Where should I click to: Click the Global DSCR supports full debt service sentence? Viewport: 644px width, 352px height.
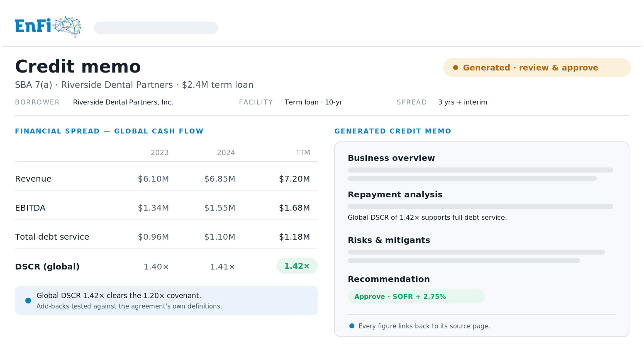[x=427, y=218]
